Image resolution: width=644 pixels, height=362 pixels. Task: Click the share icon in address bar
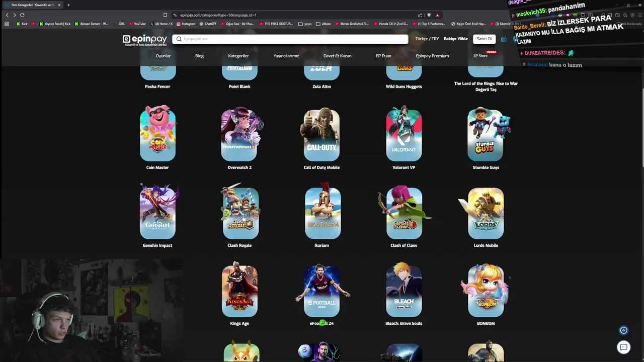point(420,15)
